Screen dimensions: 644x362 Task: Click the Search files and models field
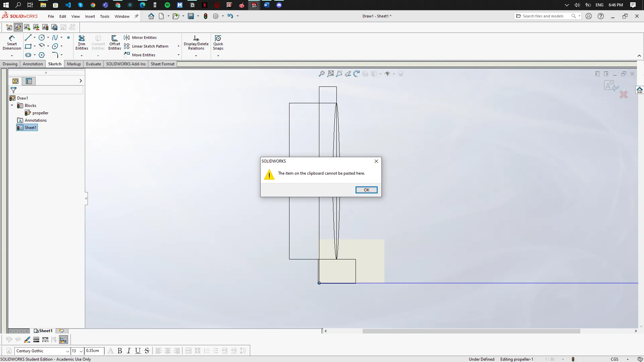543,16
